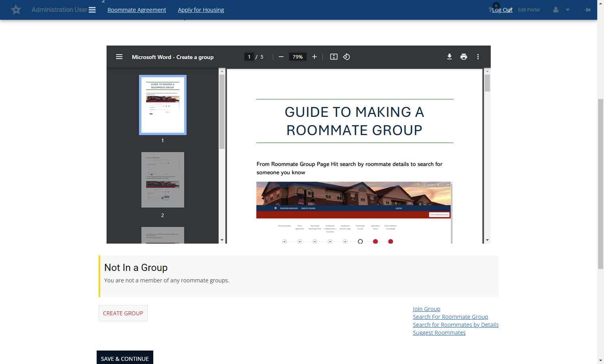Viewport: 604px width, 364px height.
Task: Open the Roommate Agreement menu item
Action: click(137, 10)
